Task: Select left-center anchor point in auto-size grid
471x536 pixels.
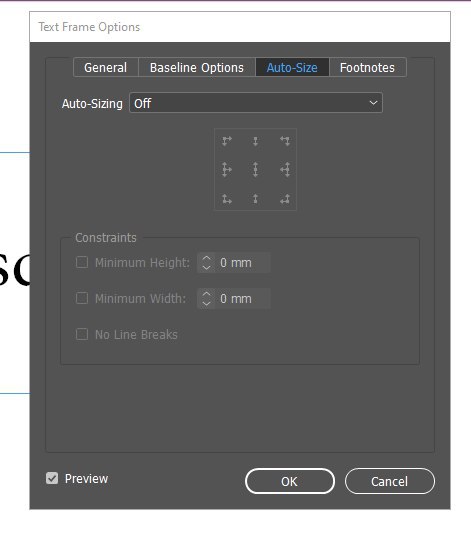Action: click(227, 170)
